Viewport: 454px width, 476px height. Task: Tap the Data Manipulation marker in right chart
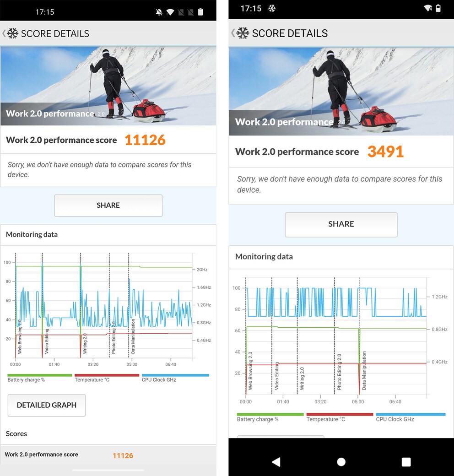pos(364,370)
